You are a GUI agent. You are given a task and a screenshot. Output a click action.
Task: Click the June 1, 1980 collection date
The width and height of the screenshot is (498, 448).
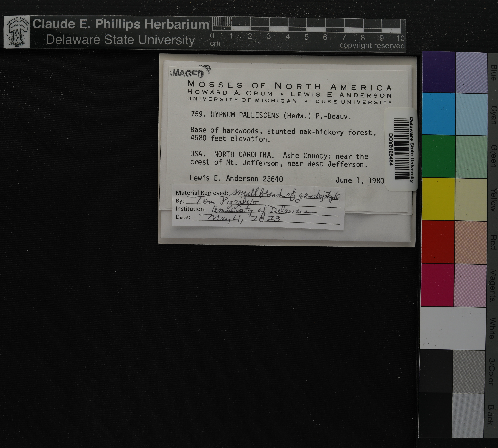click(360, 180)
